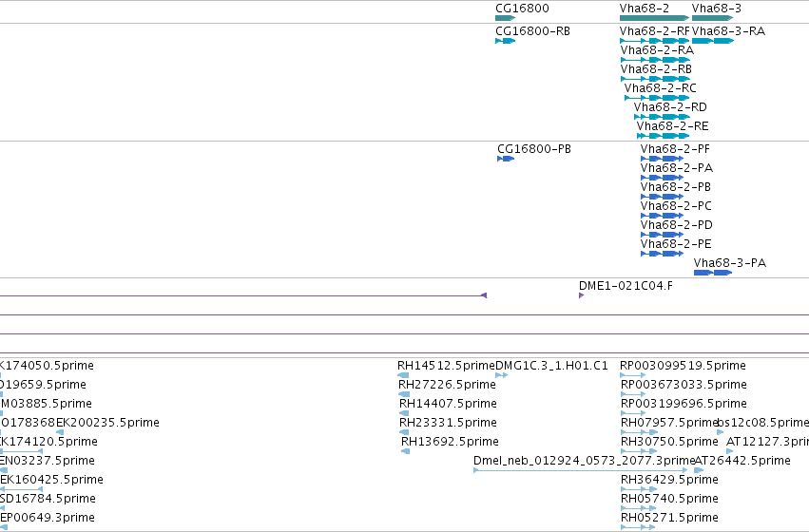Viewport: 809px width, 532px height.
Task: Click the teal CG16800 gene arrow glyph
Action: coord(505,18)
